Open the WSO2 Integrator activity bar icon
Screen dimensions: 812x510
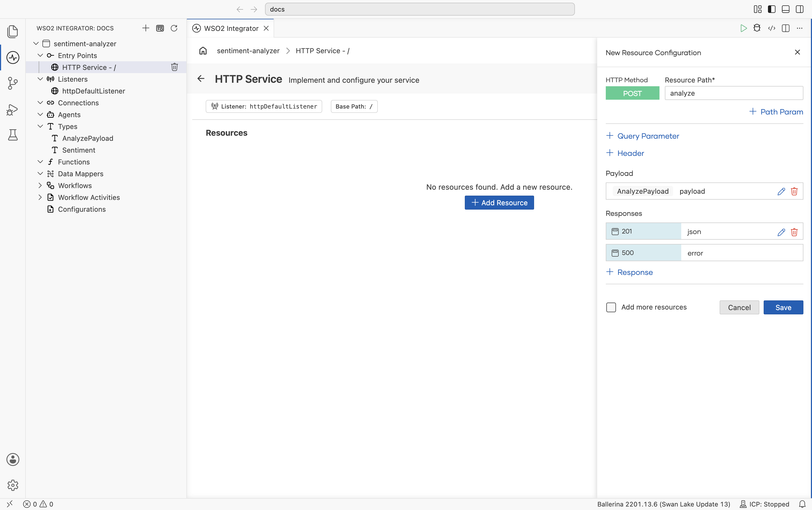click(x=13, y=57)
